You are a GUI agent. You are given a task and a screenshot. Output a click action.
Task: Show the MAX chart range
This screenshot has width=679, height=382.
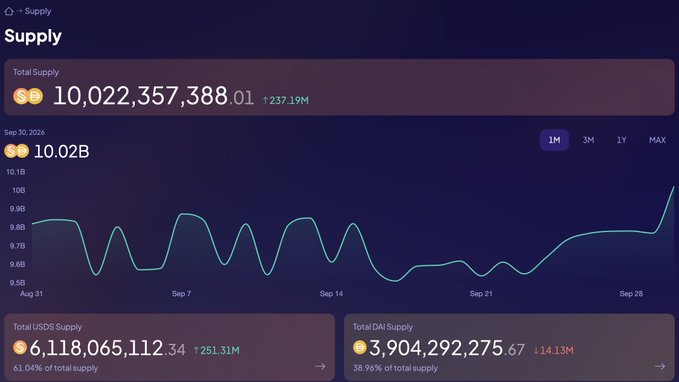click(x=657, y=140)
